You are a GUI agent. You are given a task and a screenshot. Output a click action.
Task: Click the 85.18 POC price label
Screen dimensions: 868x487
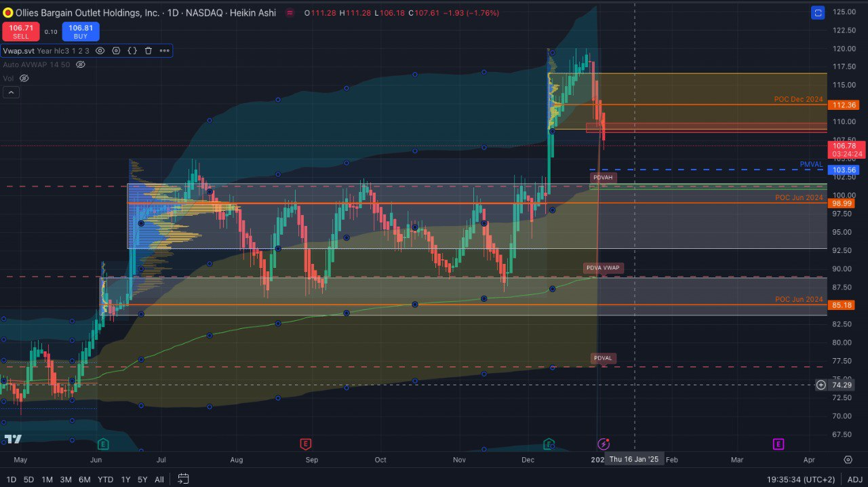point(843,305)
